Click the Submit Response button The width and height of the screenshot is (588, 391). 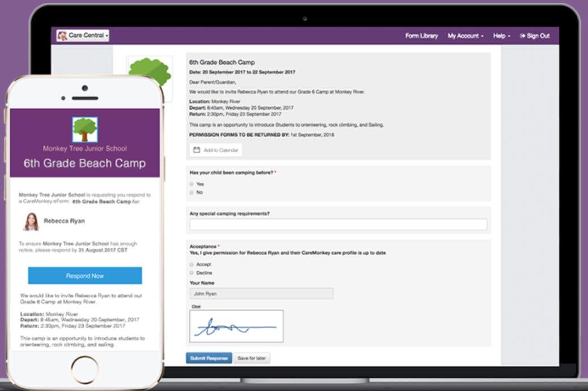click(209, 358)
